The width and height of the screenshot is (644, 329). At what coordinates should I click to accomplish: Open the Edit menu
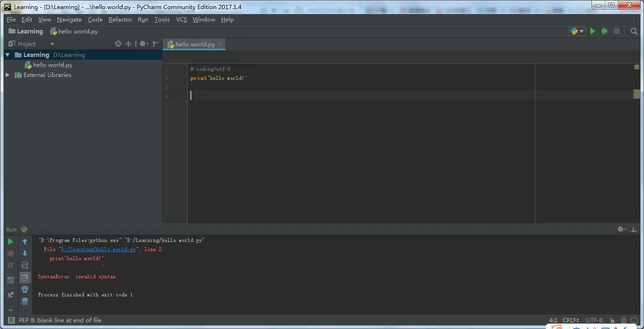[27, 19]
